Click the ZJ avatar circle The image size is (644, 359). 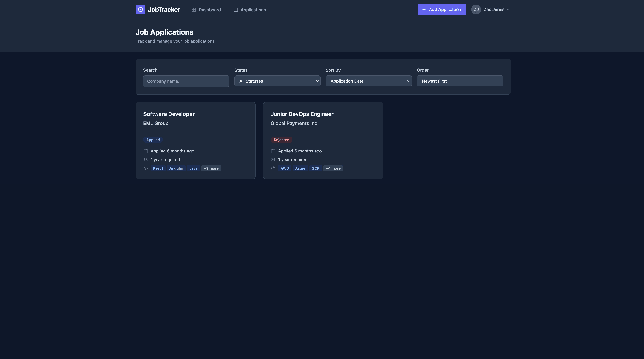pyautogui.click(x=476, y=9)
